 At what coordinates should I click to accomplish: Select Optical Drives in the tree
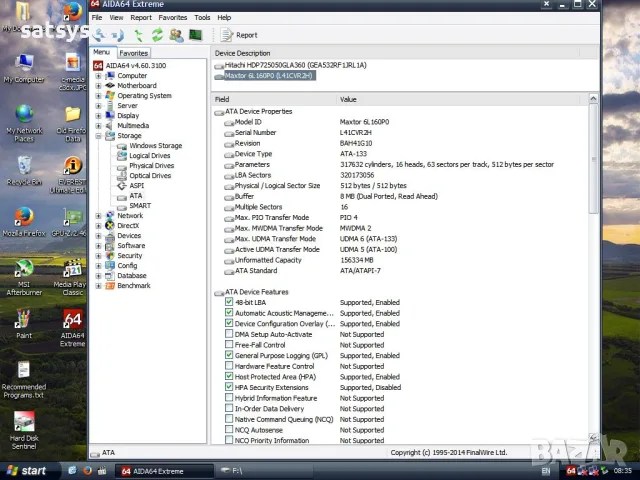(150, 176)
